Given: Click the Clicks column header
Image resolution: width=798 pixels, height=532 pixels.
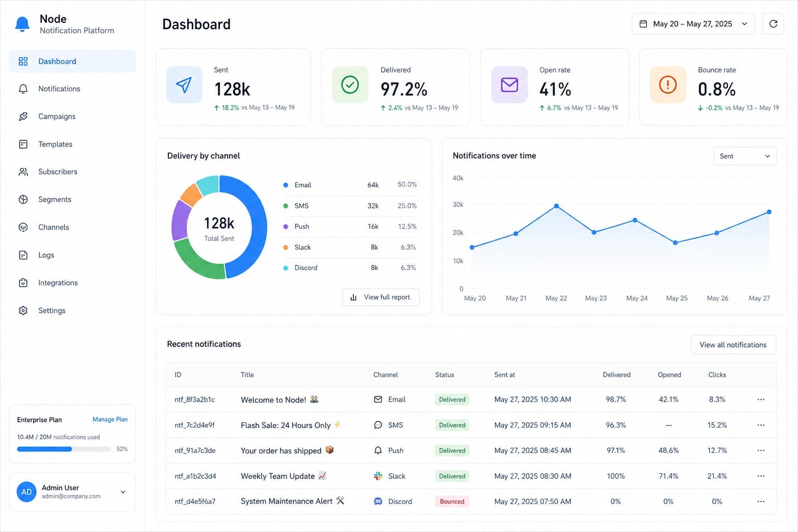Looking at the screenshot, I should [717, 375].
